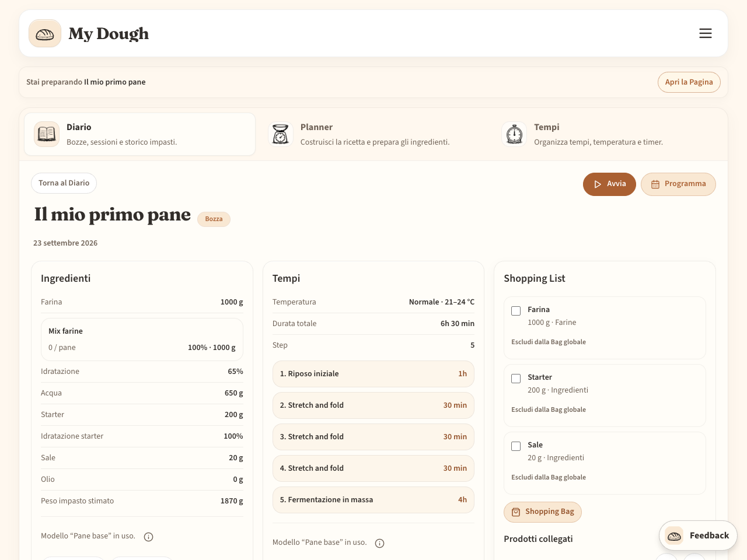The width and height of the screenshot is (747, 560).
Task: Click the Prodotti collegati heading
Action: [538, 539]
